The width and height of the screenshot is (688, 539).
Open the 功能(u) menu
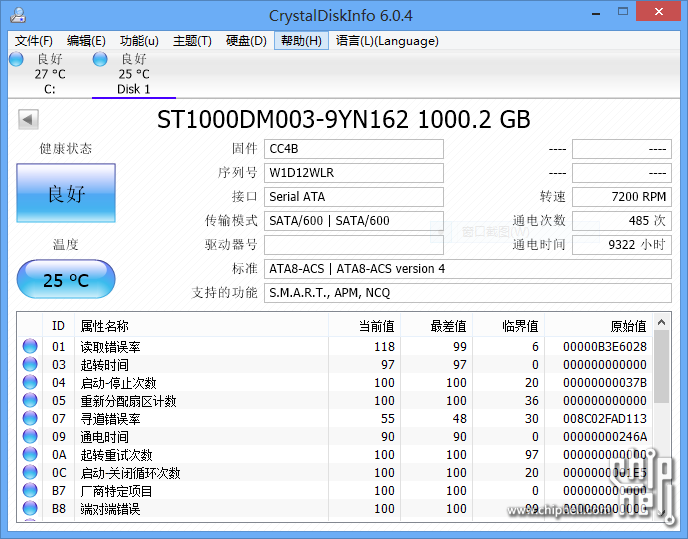click(x=139, y=41)
